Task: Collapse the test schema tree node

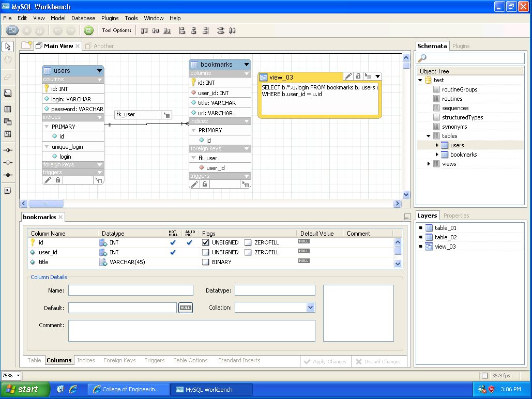Action: pyautogui.click(x=420, y=81)
